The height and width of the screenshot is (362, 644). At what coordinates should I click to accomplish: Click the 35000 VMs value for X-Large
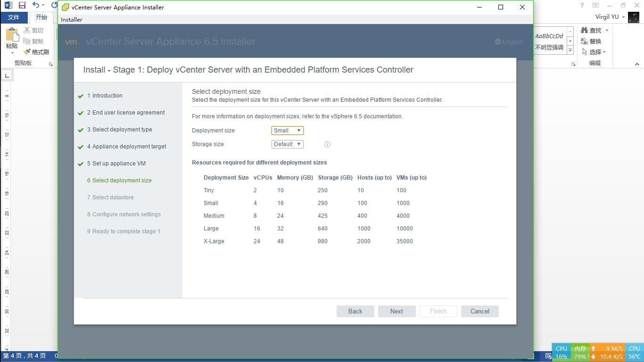point(405,241)
